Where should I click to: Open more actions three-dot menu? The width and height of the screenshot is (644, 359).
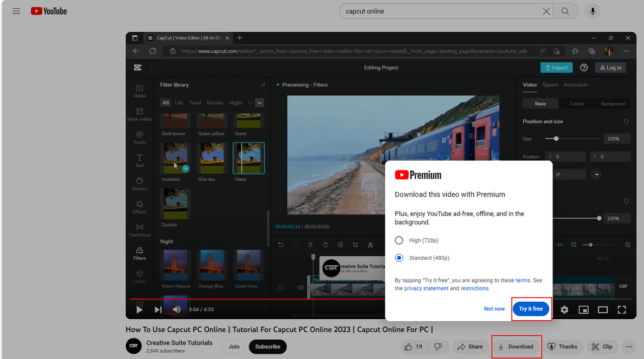pos(629,346)
